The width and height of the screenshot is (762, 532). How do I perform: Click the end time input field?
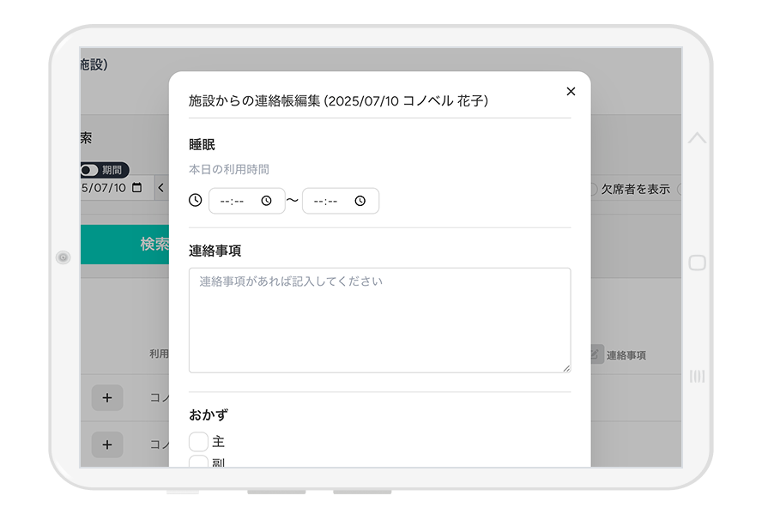327,201
